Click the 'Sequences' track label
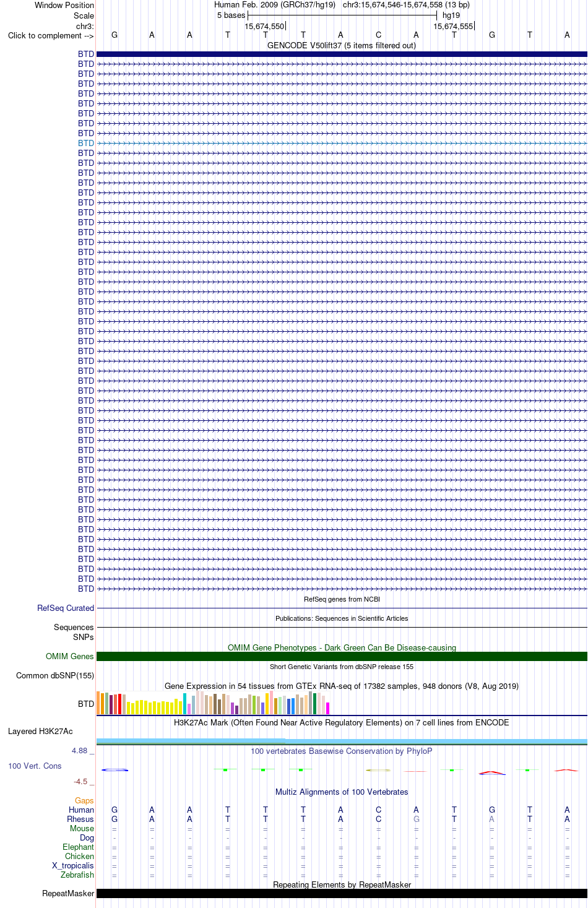Image resolution: width=588 pixels, height=908 pixels. (74, 627)
